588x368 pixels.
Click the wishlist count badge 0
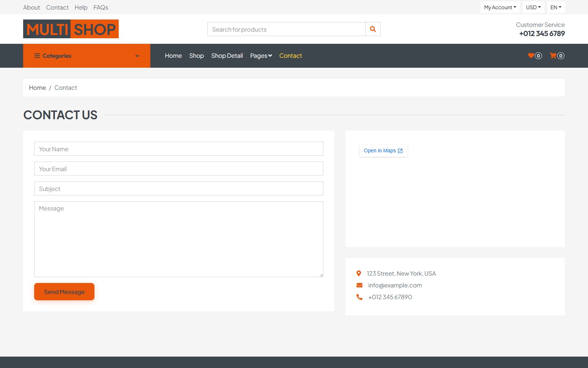pyautogui.click(x=538, y=56)
